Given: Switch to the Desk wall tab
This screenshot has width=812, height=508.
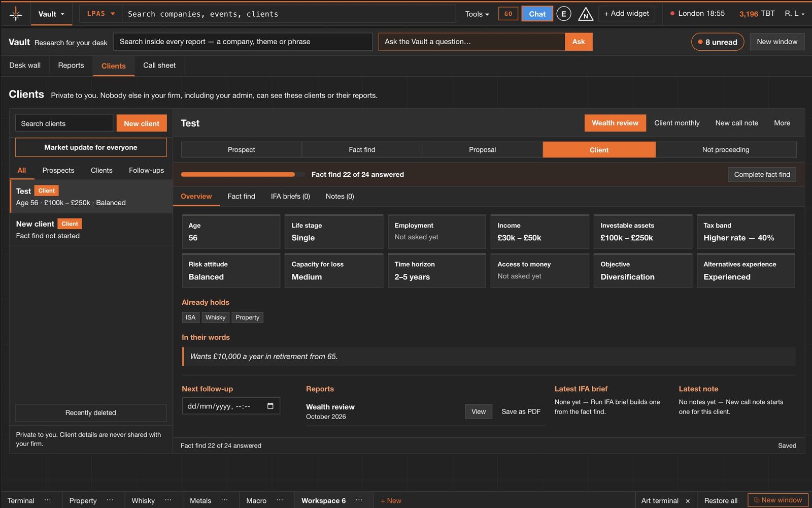Looking at the screenshot, I should 25,66.
